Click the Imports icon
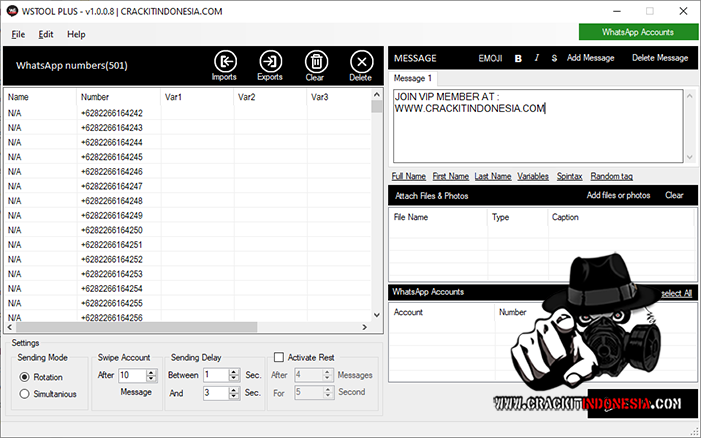701x438 pixels. tap(225, 64)
